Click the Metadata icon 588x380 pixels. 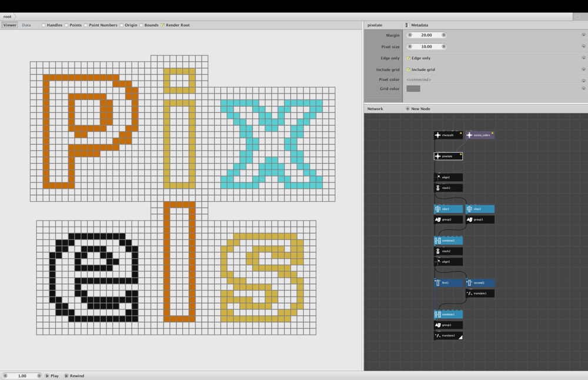click(x=407, y=25)
